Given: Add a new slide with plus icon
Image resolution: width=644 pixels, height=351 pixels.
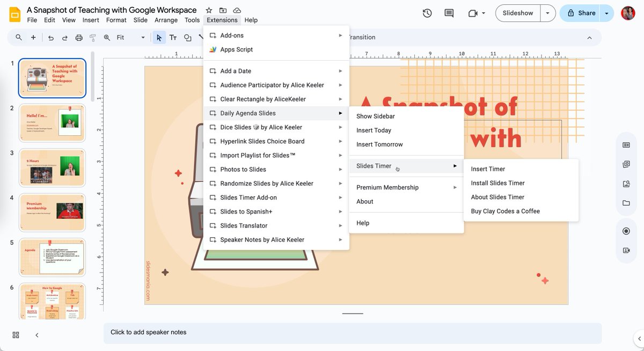Looking at the screenshot, I should click(33, 38).
